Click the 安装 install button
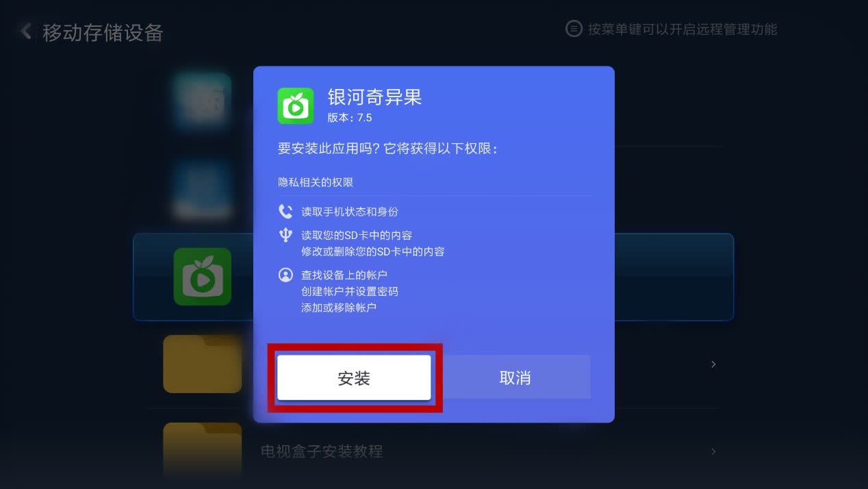868x489 pixels. 354,377
